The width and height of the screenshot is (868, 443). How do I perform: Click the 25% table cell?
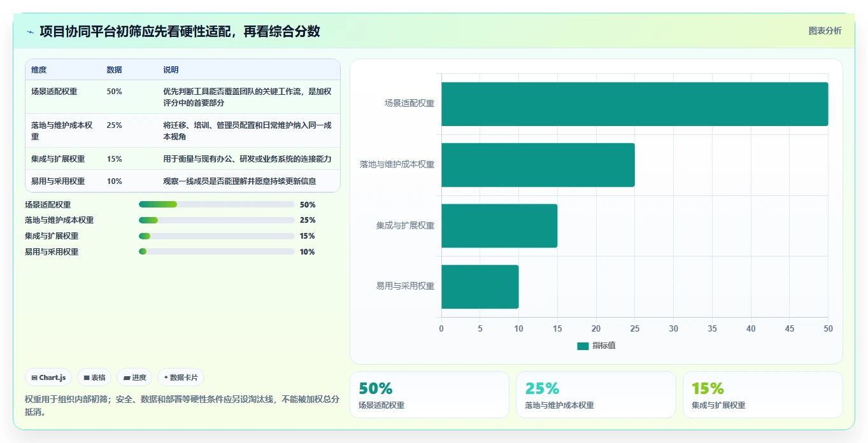pyautogui.click(x=115, y=125)
